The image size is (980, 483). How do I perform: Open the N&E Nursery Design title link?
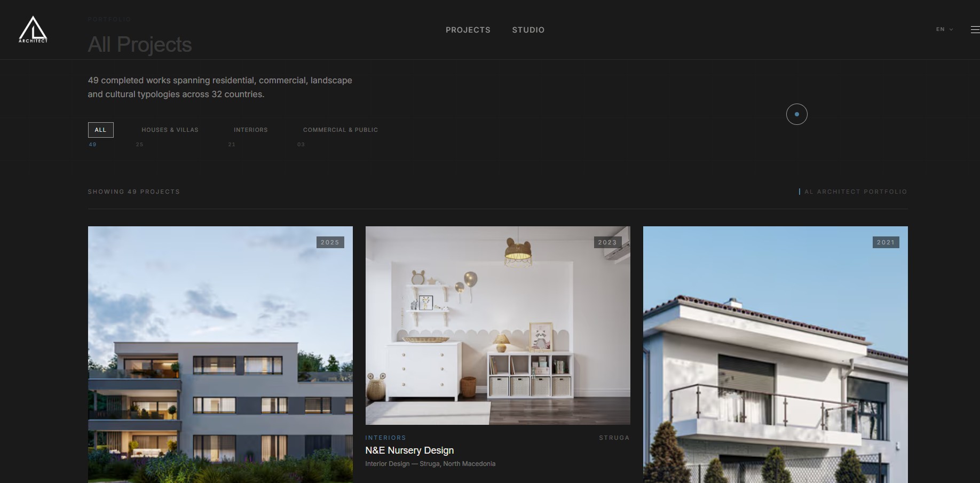(409, 450)
